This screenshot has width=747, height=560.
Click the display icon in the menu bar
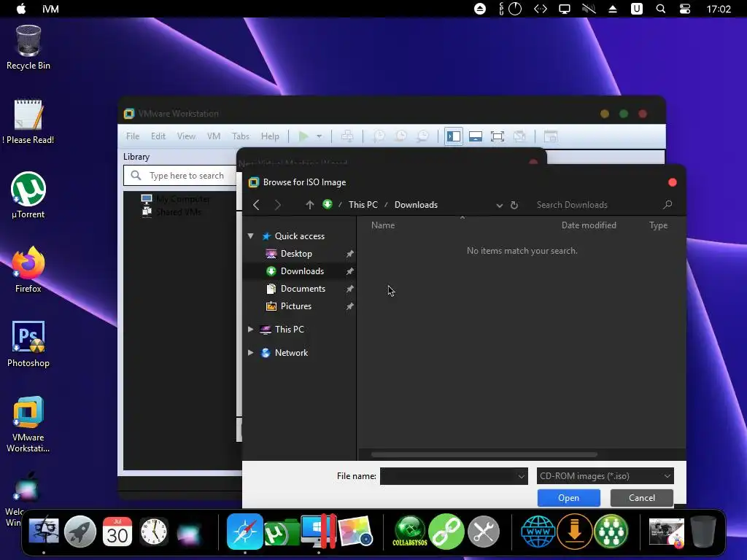point(565,9)
